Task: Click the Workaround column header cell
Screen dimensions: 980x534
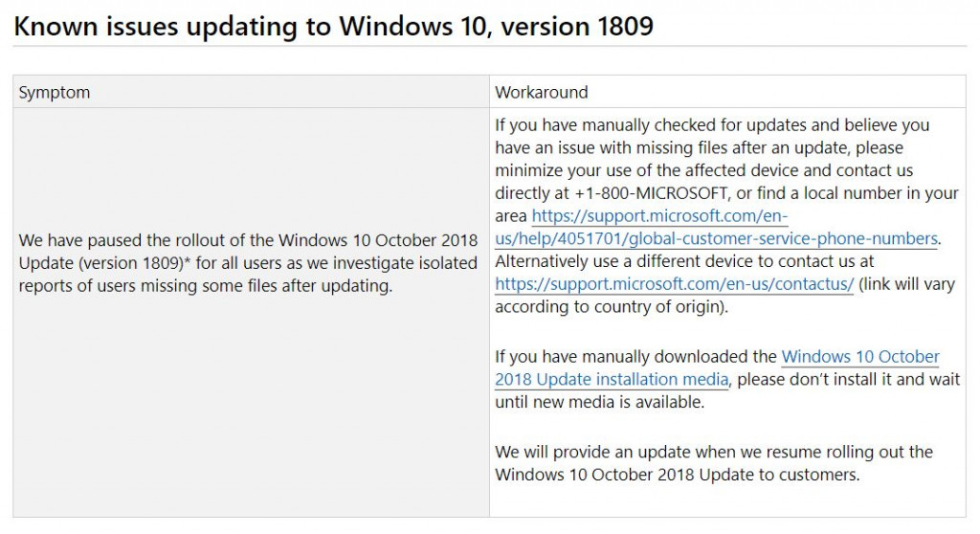Action: 727,92
